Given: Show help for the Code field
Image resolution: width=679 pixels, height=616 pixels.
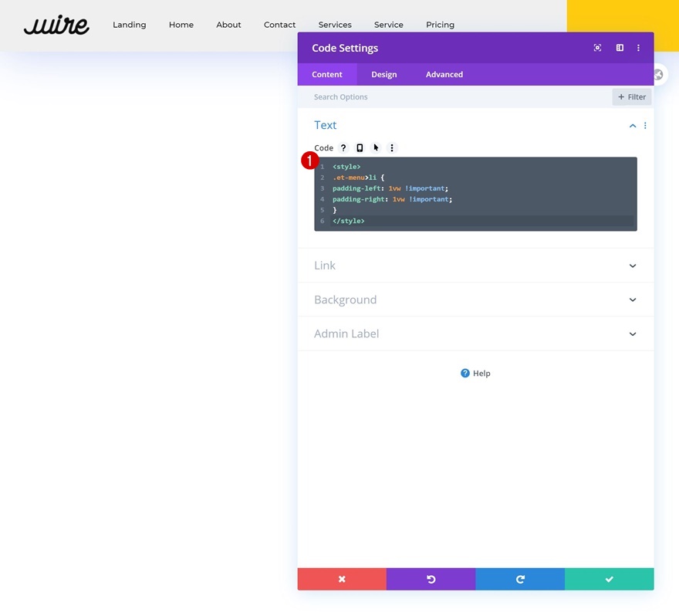Looking at the screenshot, I should (x=343, y=147).
